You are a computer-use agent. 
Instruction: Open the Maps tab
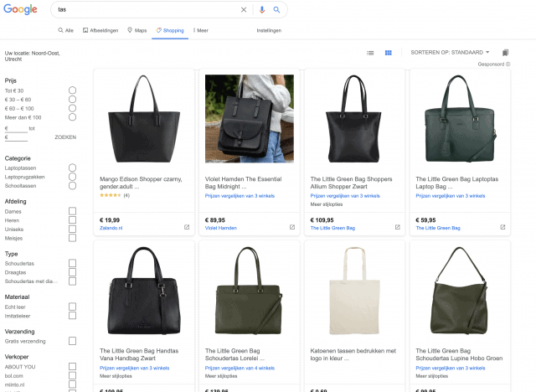click(x=137, y=30)
